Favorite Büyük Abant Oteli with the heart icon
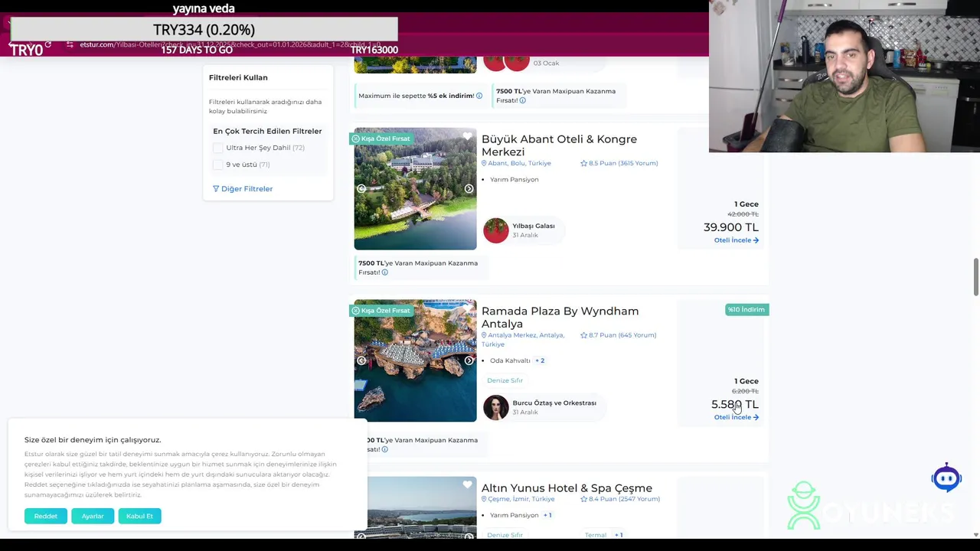This screenshot has width=980, height=551. (x=467, y=136)
